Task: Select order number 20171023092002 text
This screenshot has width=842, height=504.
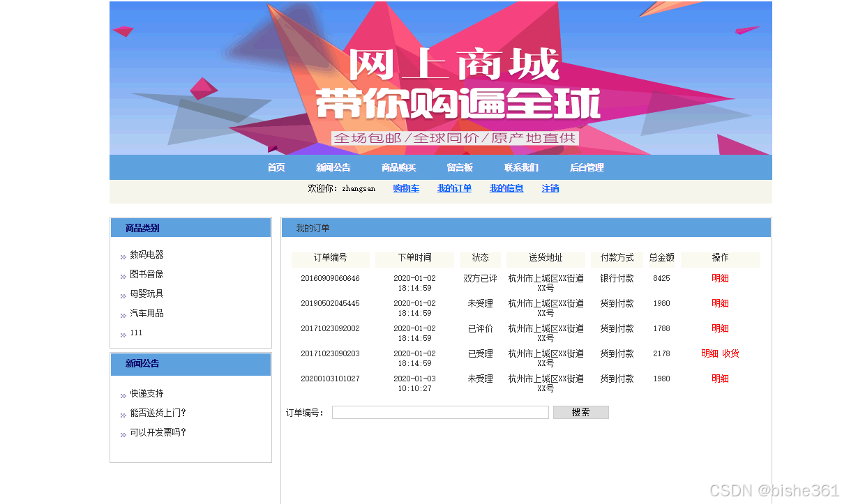Action: [330, 328]
